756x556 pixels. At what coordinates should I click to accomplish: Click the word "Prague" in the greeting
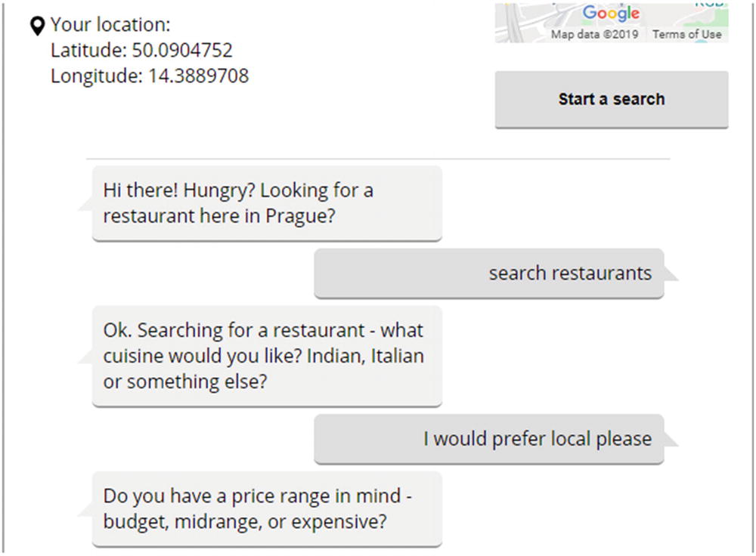pos(300,215)
